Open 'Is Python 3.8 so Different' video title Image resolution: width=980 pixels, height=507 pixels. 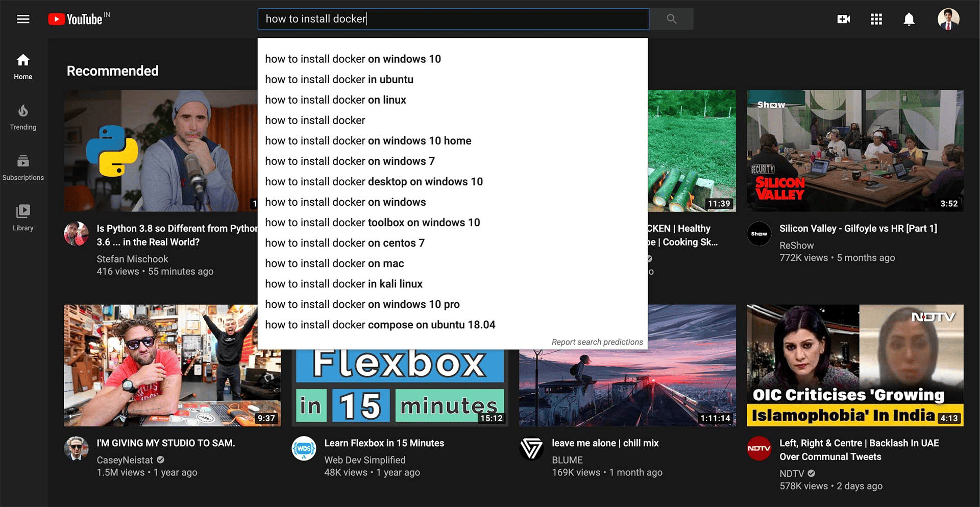pos(177,235)
